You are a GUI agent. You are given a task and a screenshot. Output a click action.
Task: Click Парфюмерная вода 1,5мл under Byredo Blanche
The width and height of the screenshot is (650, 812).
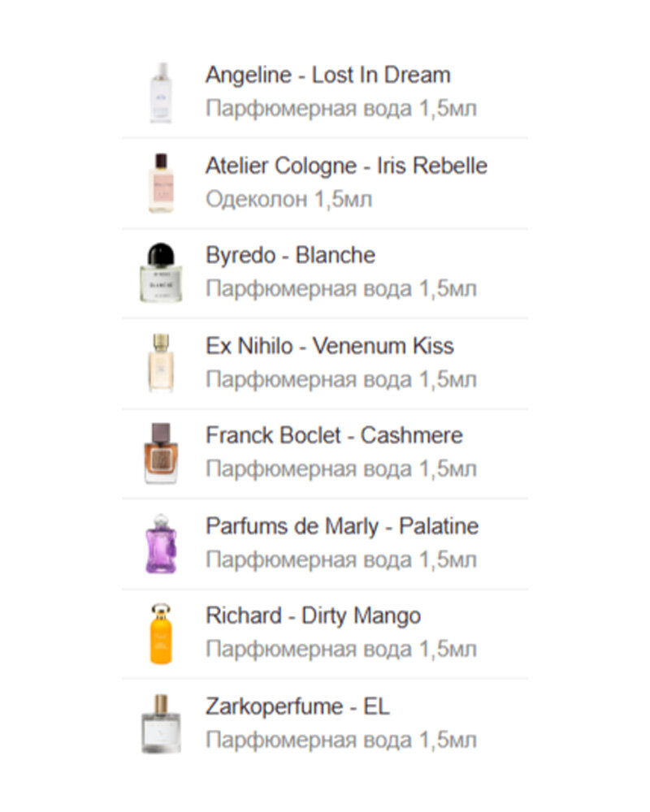pyautogui.click(x=341, y=289)
